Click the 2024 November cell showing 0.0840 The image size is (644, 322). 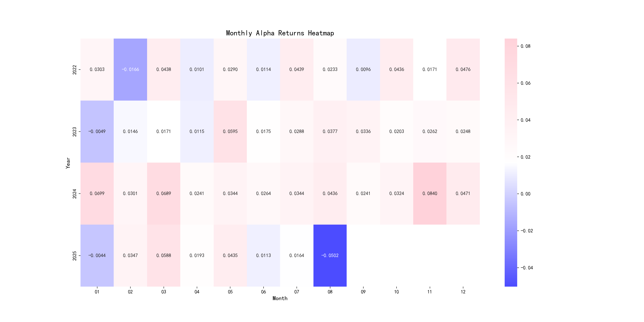pyautogui.click(x=430, y=194)
